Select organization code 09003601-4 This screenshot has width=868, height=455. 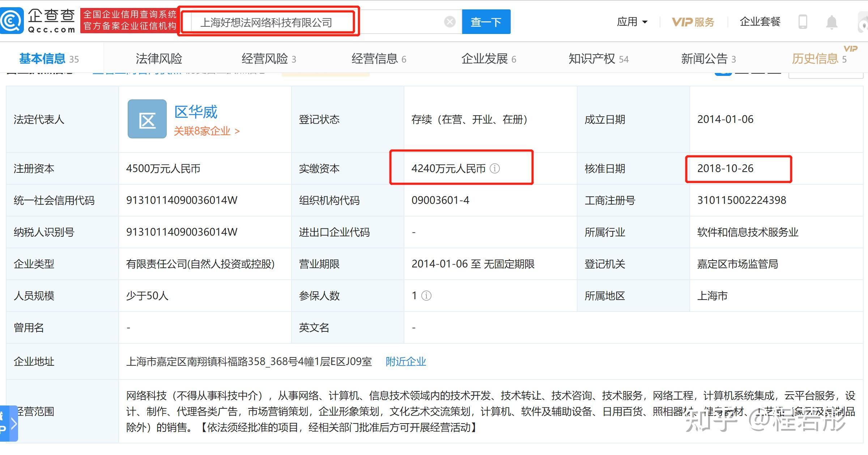tap(440, 200)
